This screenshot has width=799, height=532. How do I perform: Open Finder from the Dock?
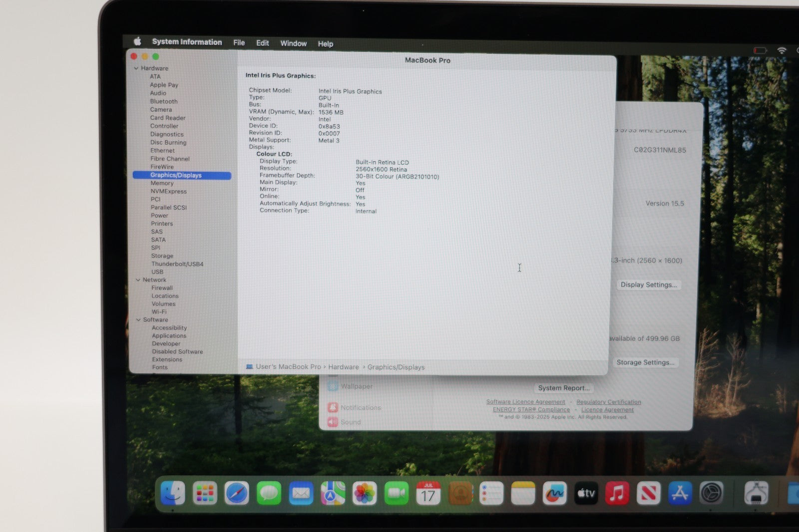point(173,494)
